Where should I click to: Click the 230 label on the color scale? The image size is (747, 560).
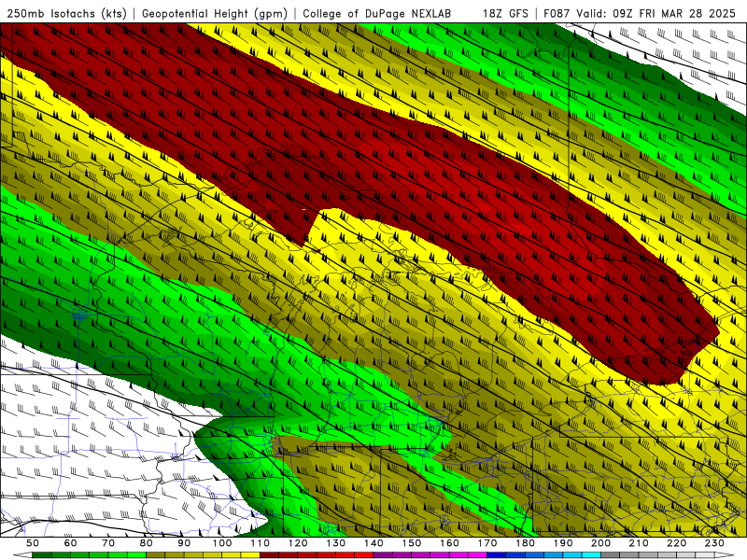(714, 543)
